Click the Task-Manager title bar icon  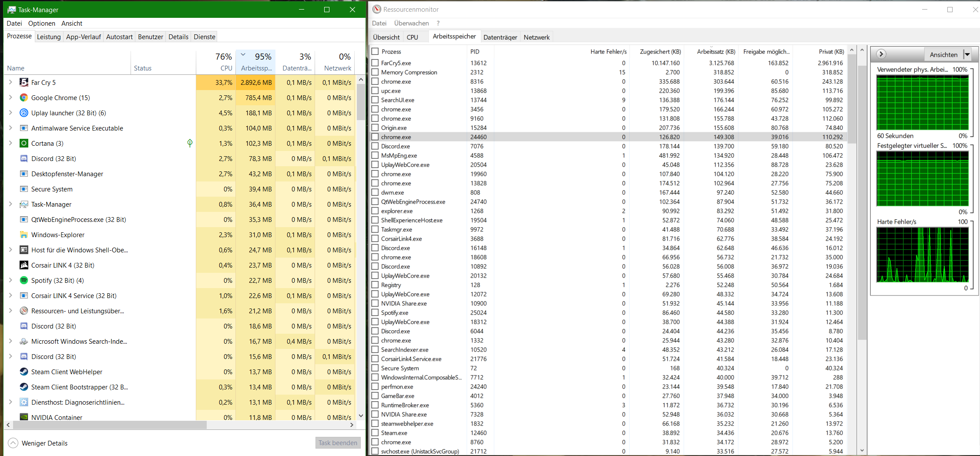pos(12,10)
